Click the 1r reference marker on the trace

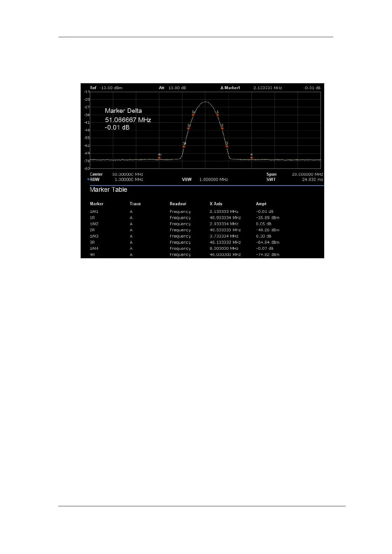click(x=193, y=115)
